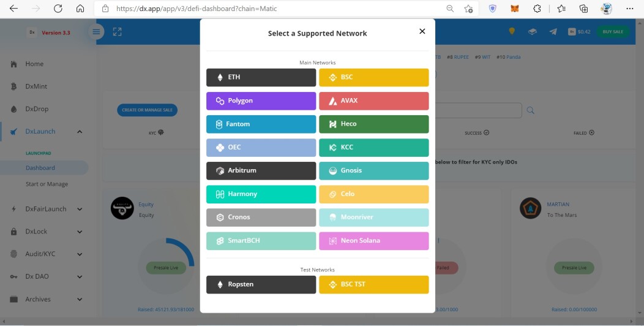Viewport: 644px width, 326px height.
Task: Choose the Arbitrum network
Action: tap(261, 170)
